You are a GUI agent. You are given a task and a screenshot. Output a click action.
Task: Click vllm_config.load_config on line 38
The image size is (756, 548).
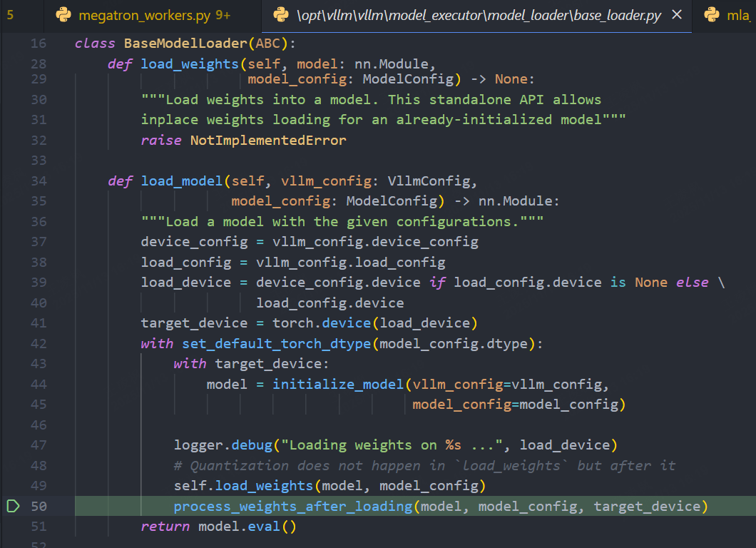click(350, 262)
